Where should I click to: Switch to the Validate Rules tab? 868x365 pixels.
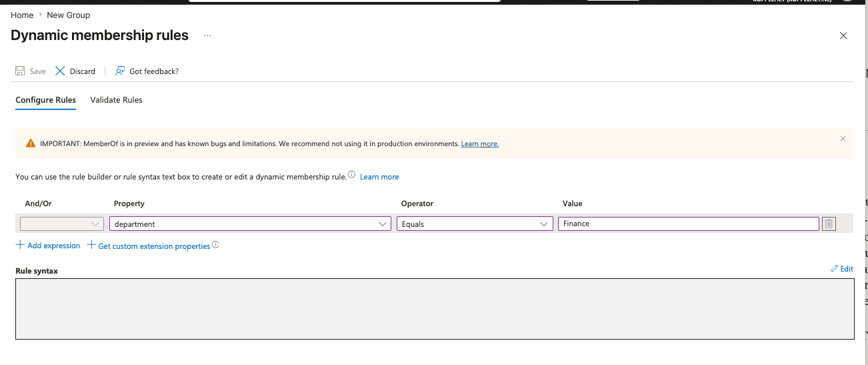[116, 100]
